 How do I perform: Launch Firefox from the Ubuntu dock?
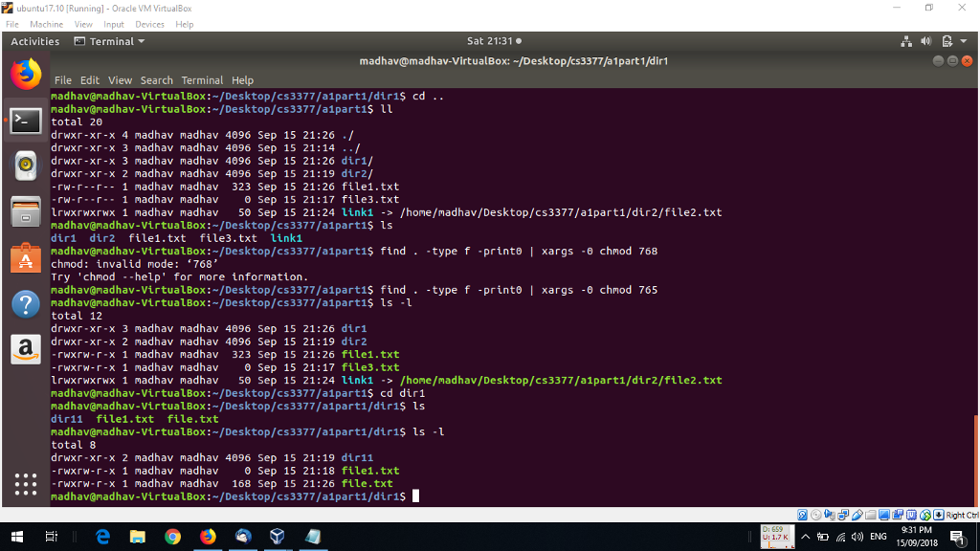point(26,72)
